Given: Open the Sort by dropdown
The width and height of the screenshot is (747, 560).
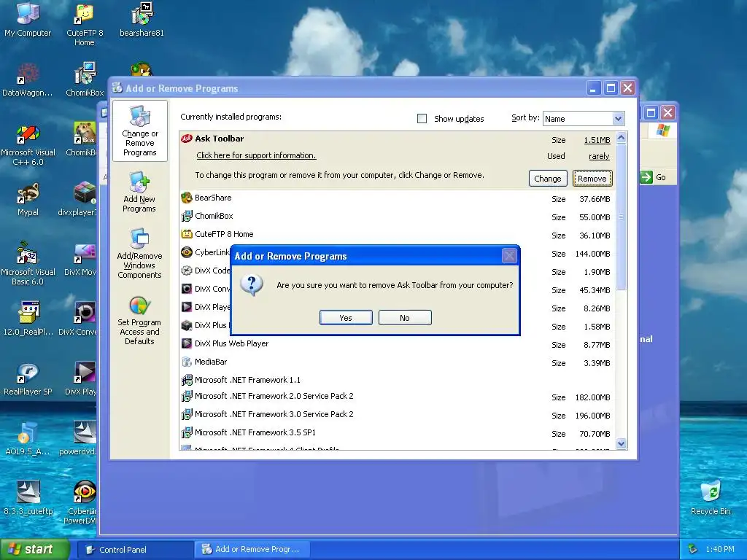Looking at the screenshot, I should tap(618, 119).
